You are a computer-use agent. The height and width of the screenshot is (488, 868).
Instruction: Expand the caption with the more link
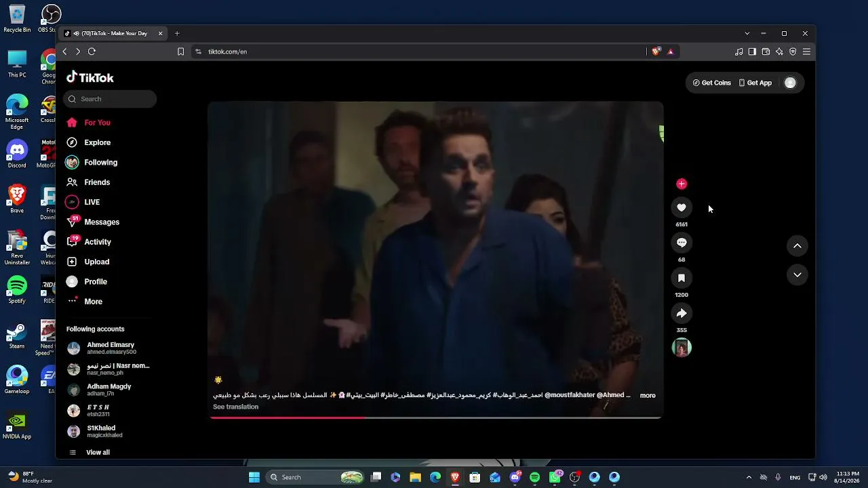648,395
